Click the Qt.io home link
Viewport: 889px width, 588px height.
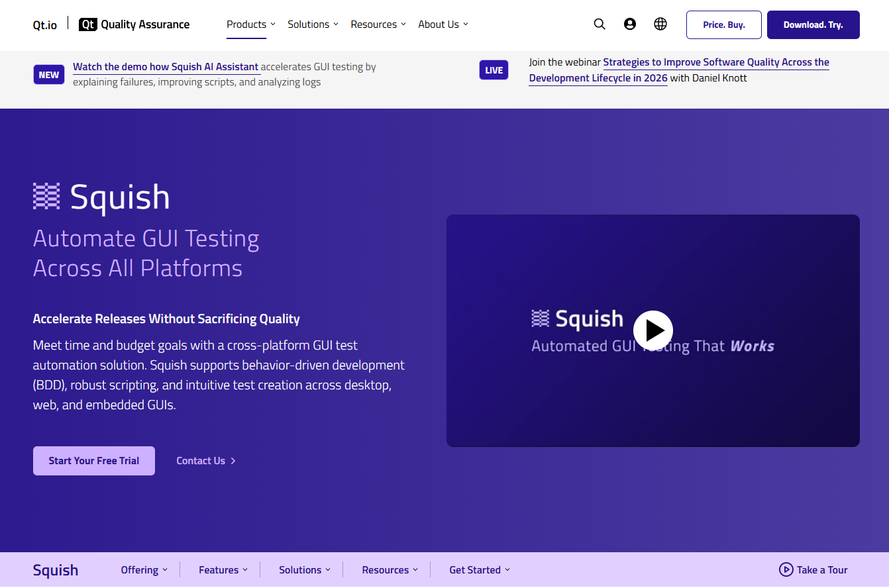click(x=45, y=24)
